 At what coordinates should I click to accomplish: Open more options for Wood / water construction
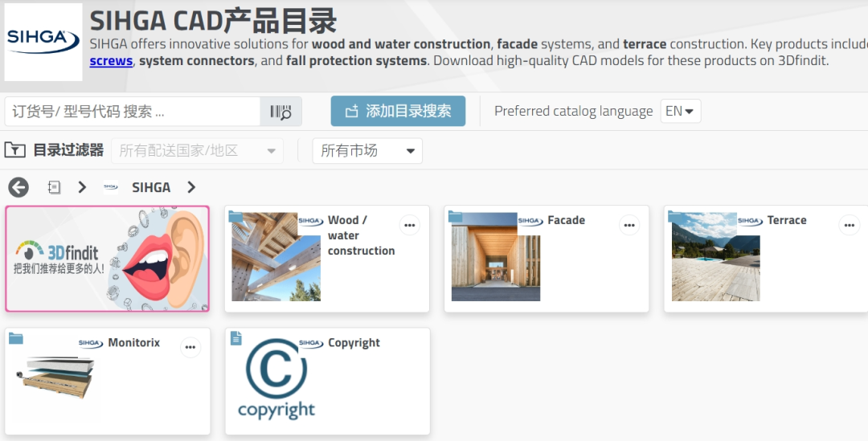(410, 225)
